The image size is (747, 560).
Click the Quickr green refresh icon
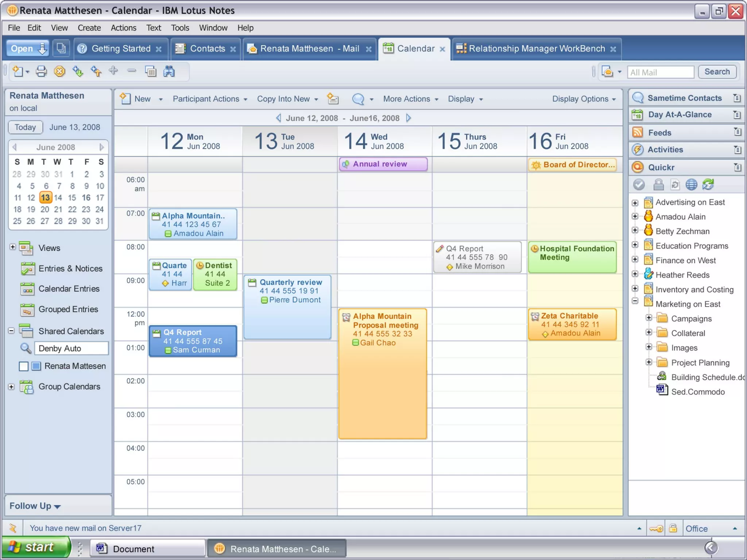tap(708, 184)
